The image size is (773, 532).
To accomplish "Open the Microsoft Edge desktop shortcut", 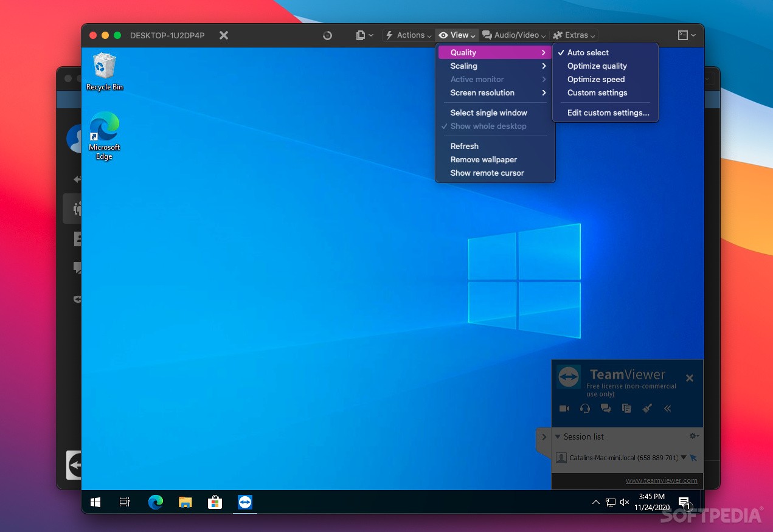I will [104, 136].
